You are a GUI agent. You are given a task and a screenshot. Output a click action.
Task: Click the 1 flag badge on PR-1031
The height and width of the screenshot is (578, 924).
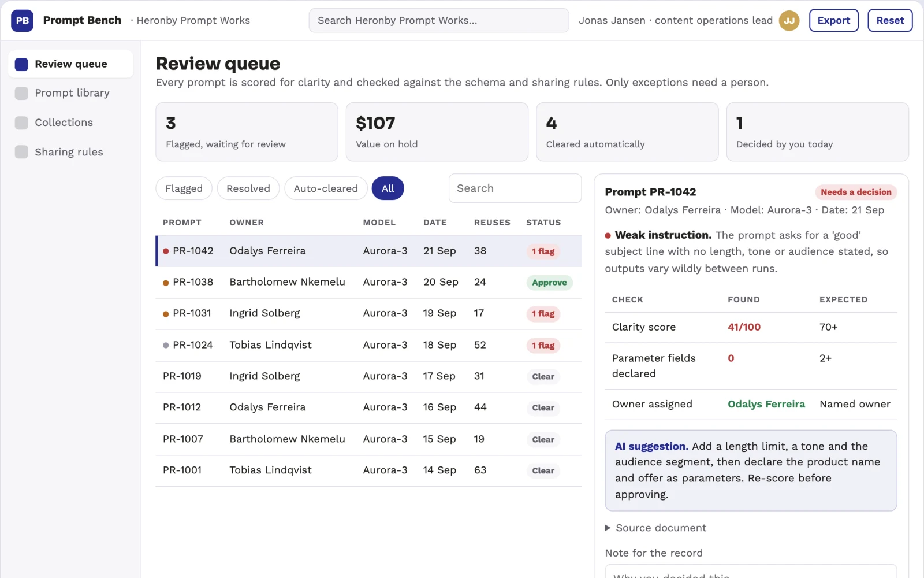coord(543,314)
